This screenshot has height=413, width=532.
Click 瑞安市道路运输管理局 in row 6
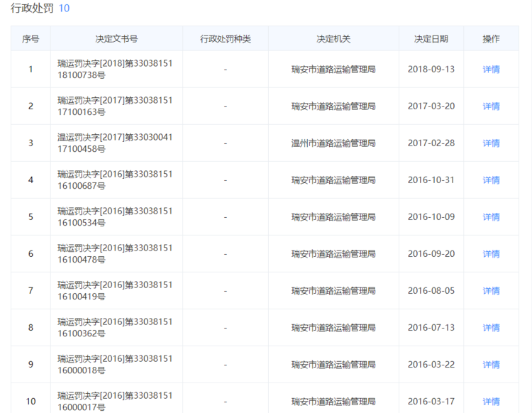[333, 254]
